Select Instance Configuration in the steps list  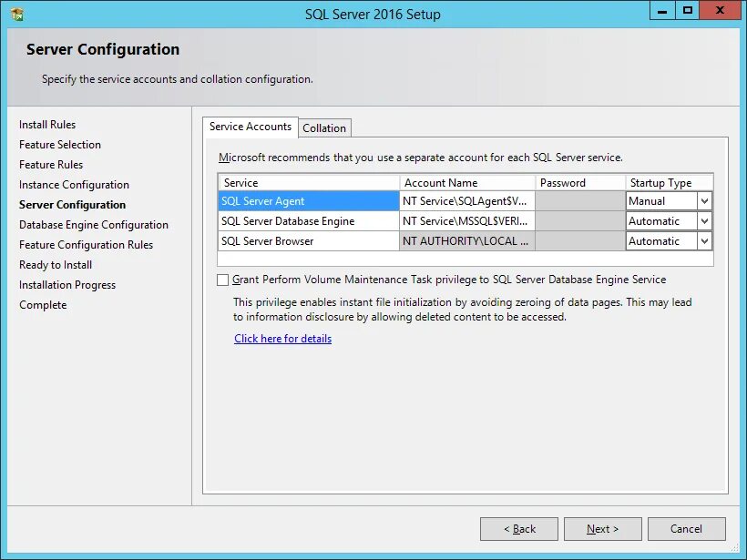click(x=75, y=185)
